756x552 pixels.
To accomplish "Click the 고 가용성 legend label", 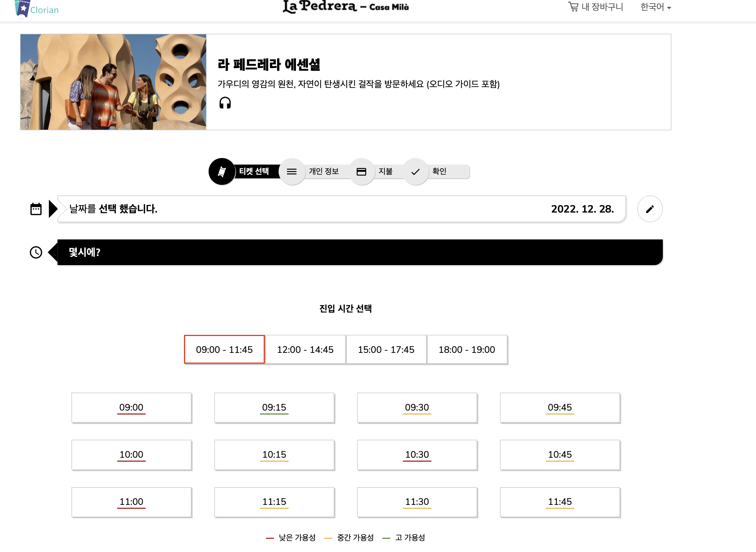I will point(410,537).
